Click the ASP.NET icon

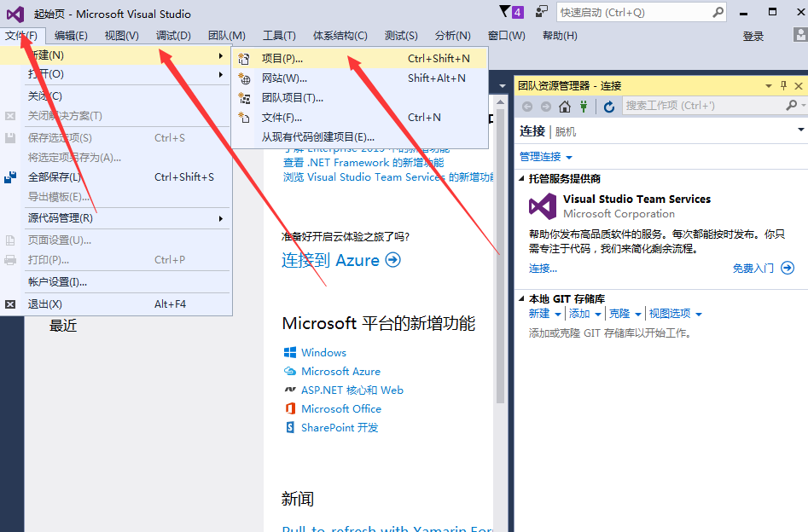click(290, 390)
